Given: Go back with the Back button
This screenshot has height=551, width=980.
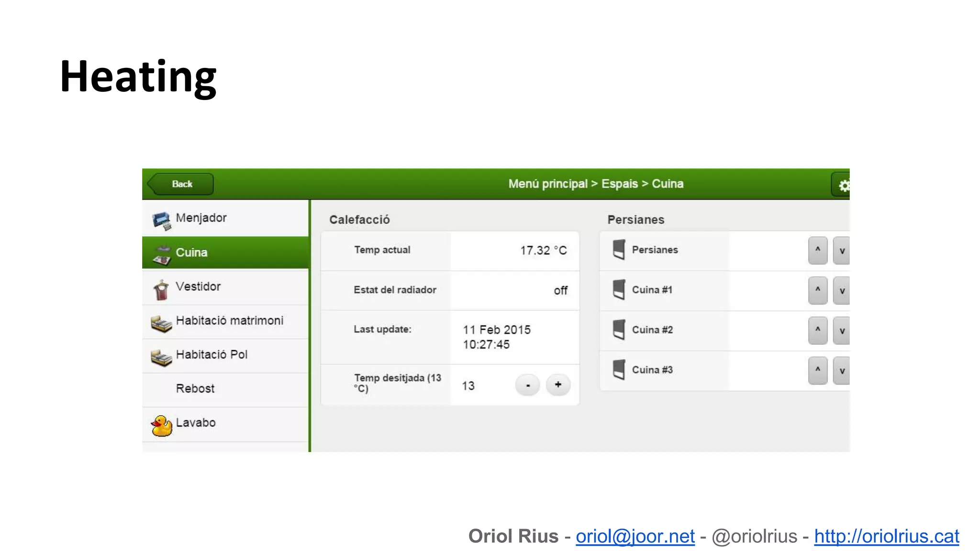Looking at the screenshot, I should point(181,184).
